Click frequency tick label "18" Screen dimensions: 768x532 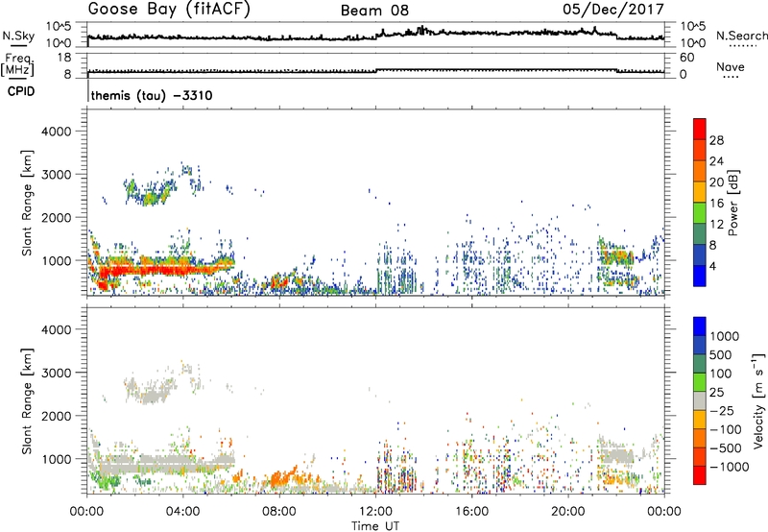pyautogui.click(x=63, y=58)
